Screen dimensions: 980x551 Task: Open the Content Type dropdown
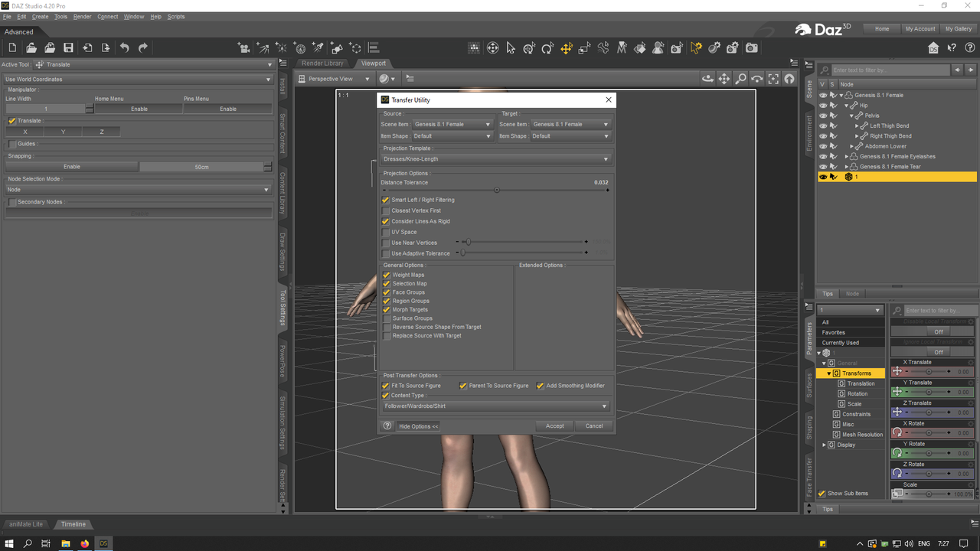[x=496, y=406]
